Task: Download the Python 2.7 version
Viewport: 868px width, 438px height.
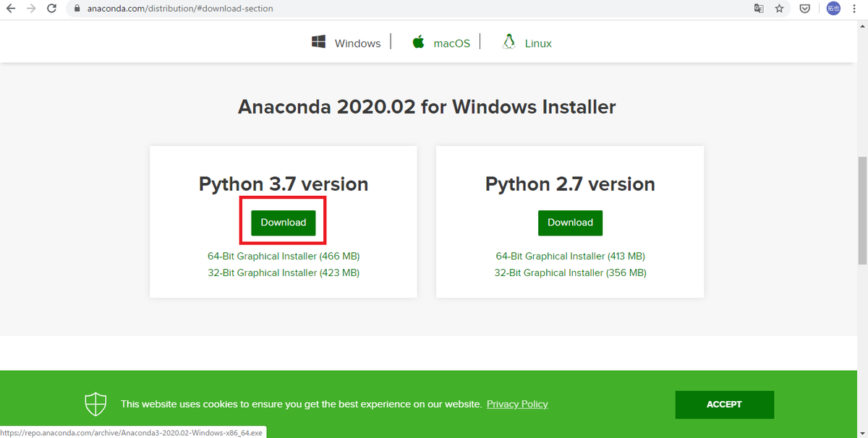Action: click(x=570, y=223)
